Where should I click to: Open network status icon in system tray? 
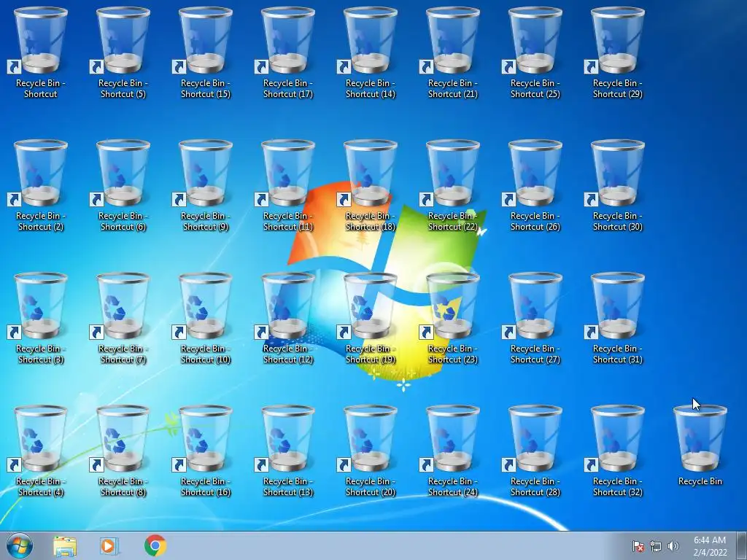(x=656, y=546)
